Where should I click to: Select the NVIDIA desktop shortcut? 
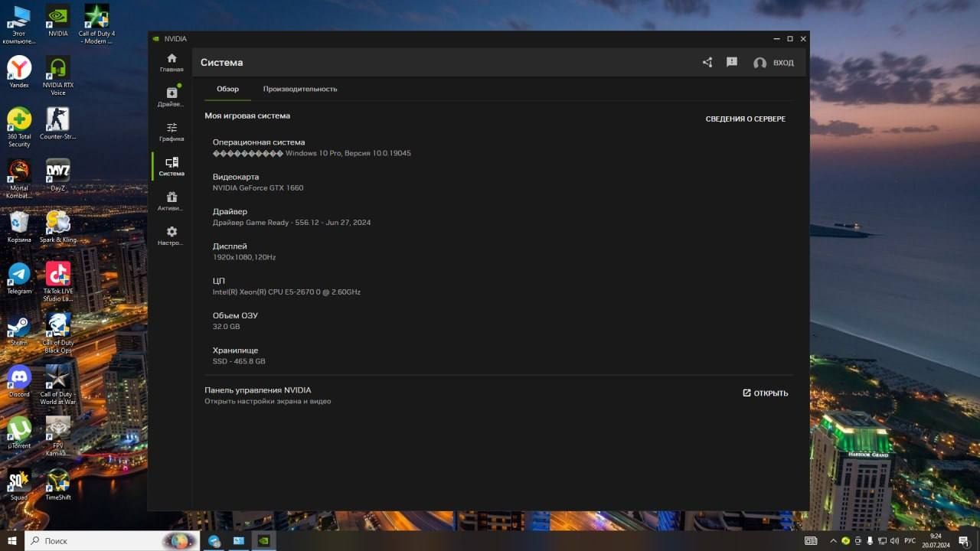pos(58,21)
